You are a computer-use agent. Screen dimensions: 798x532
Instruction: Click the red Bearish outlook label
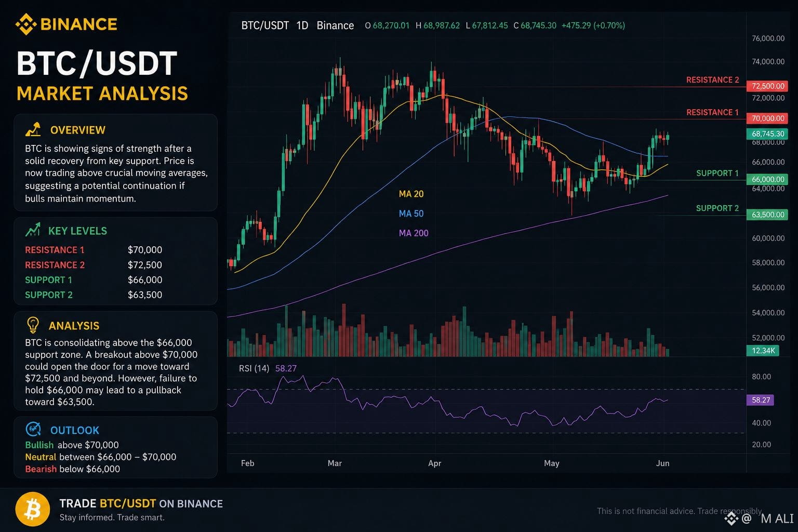pos(41,469)
